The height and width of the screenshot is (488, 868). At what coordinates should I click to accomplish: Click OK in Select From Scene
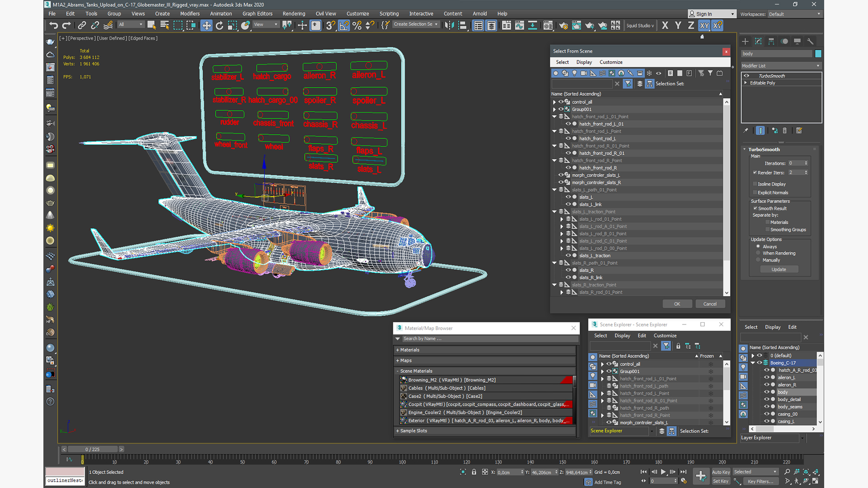pos(677,304)
